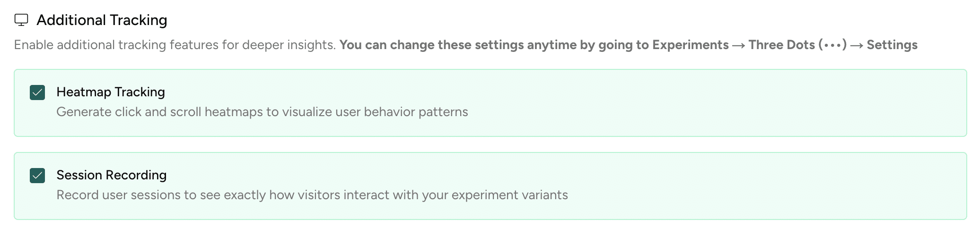
Task: Click the "Three Dots" text in the hint
Action: [781, 45]
